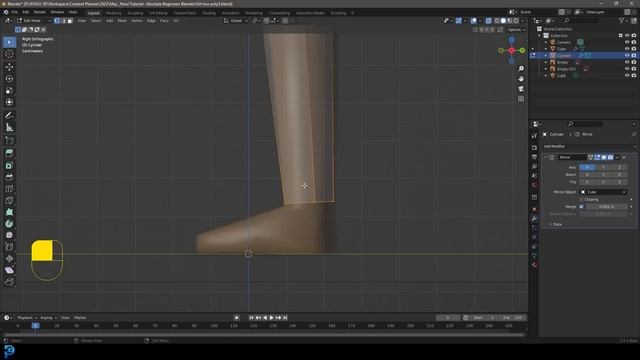Switch perspective/orthographic grid icon
Image resolution: width=640 pixels, height=360 pixels.
tap(521, 99)
